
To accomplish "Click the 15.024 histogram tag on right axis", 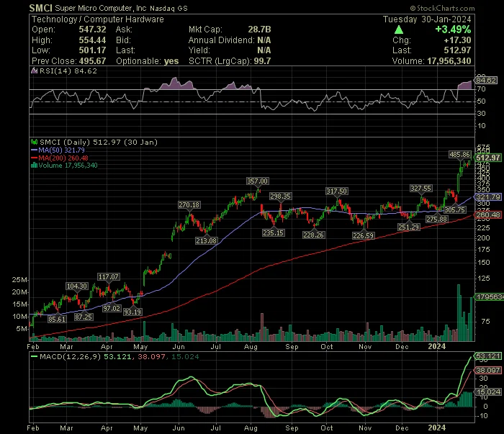I will [487, 392].
